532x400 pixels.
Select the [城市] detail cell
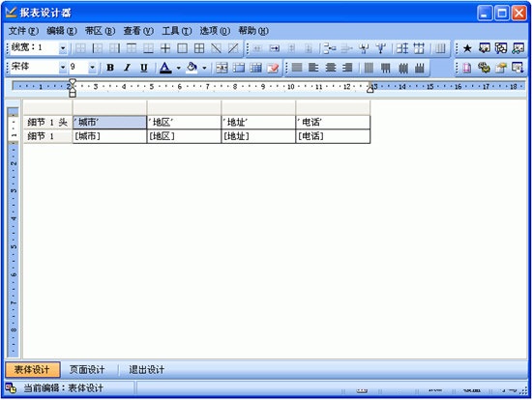(x=109, y=136)
